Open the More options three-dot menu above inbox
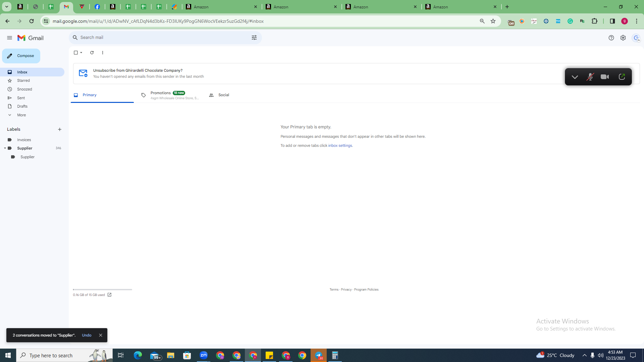 coord(103,53)
